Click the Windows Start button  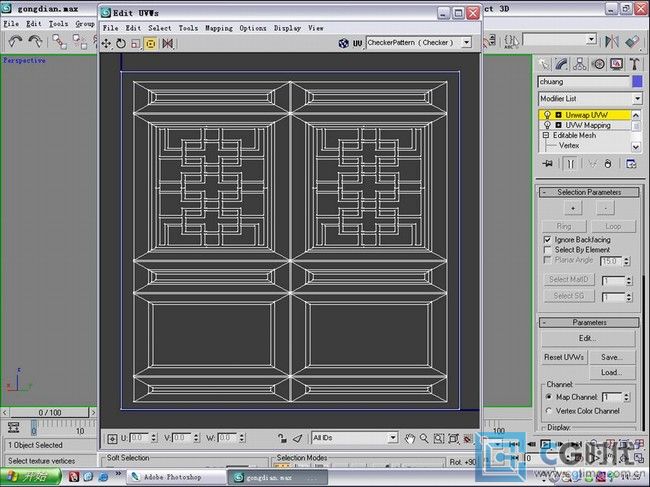(x=31, y=477)
